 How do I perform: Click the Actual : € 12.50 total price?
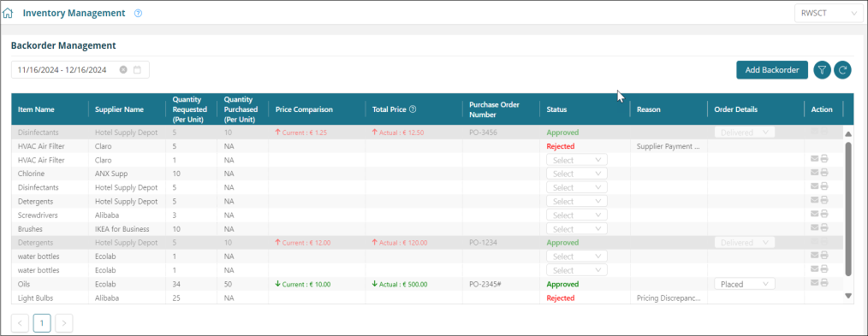click(398, 133)
